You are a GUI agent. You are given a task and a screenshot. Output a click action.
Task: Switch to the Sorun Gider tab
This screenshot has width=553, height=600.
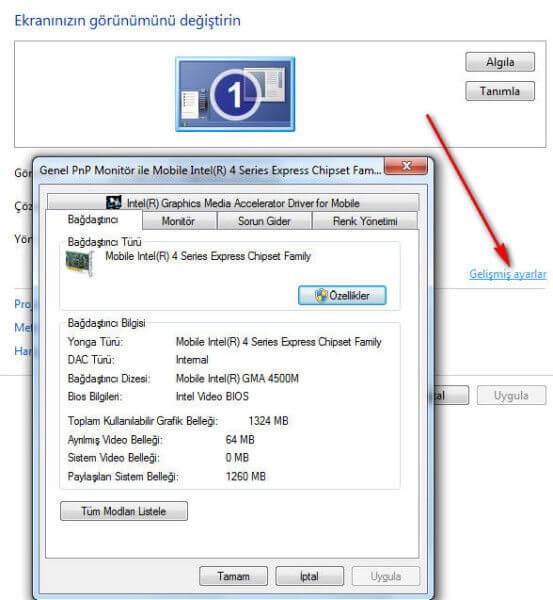264,221
